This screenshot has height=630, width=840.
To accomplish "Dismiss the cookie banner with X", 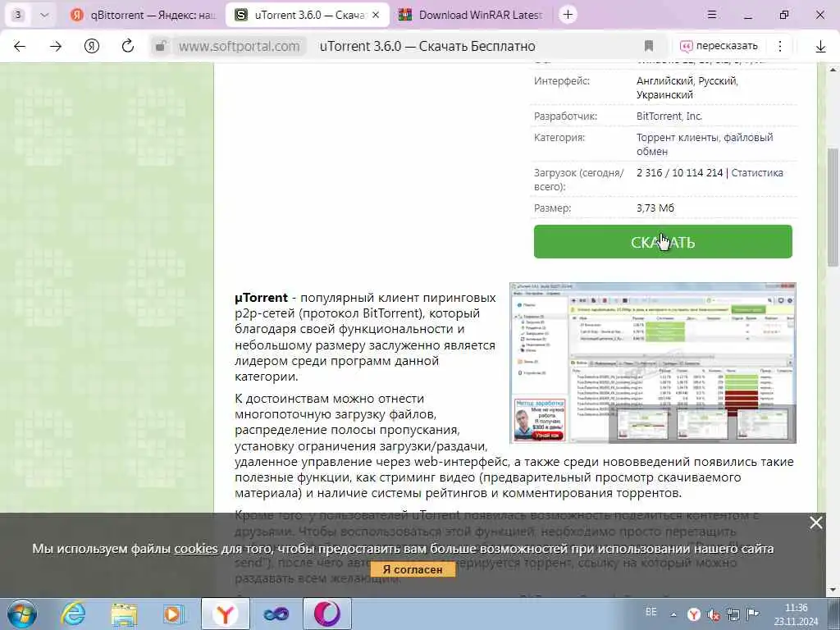I will pos(815,523).
